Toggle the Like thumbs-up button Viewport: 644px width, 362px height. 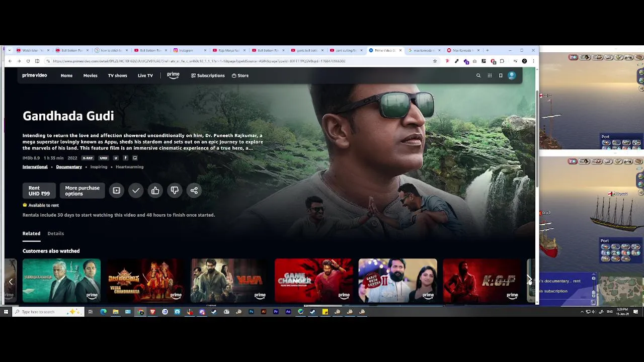(155, 191)
